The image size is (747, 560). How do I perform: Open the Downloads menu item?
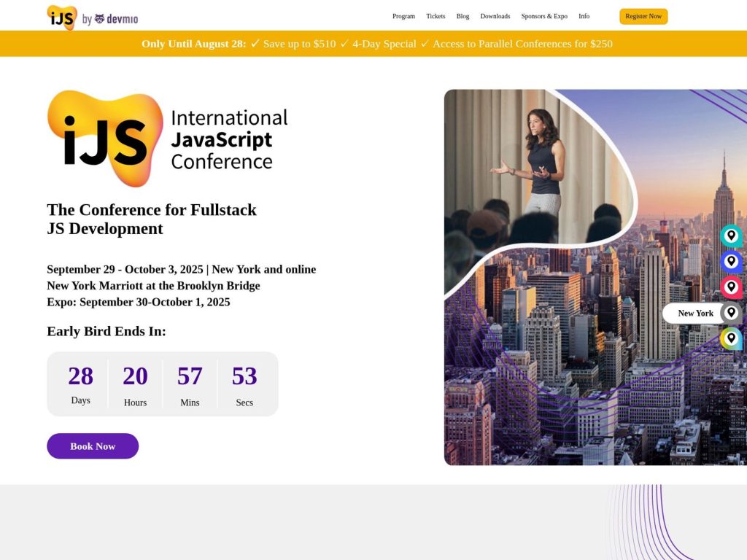[x=495, y=16]
